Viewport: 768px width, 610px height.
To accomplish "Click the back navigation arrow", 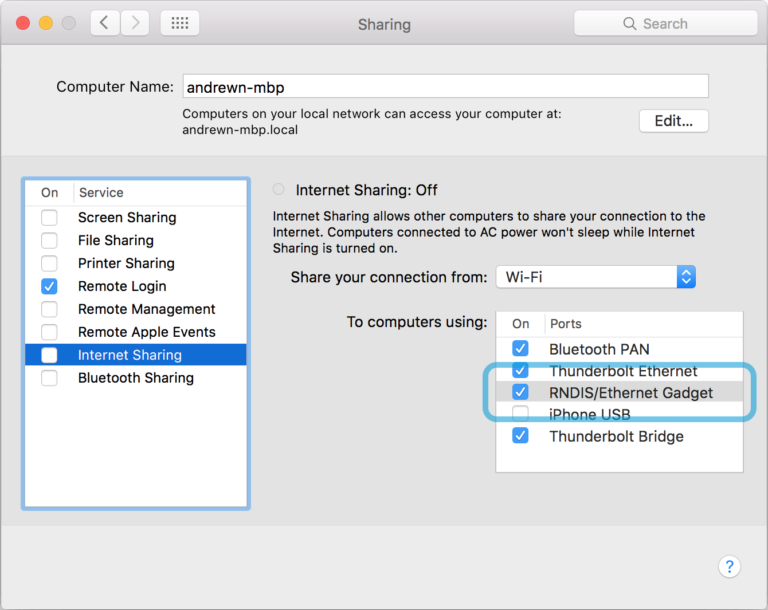I will coord(105,23).
